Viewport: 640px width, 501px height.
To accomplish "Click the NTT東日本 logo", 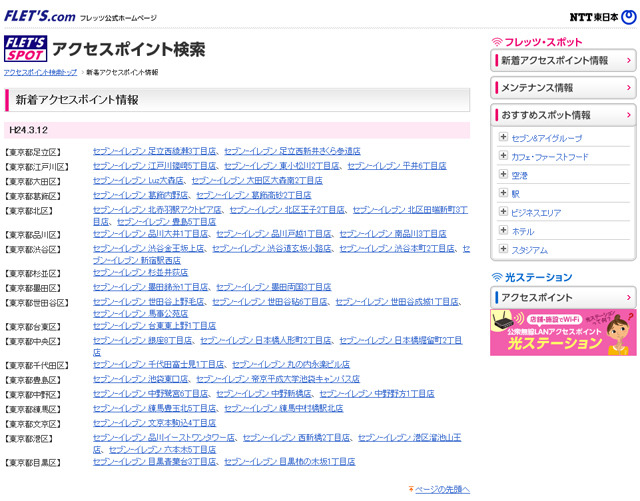I will 603,17.
